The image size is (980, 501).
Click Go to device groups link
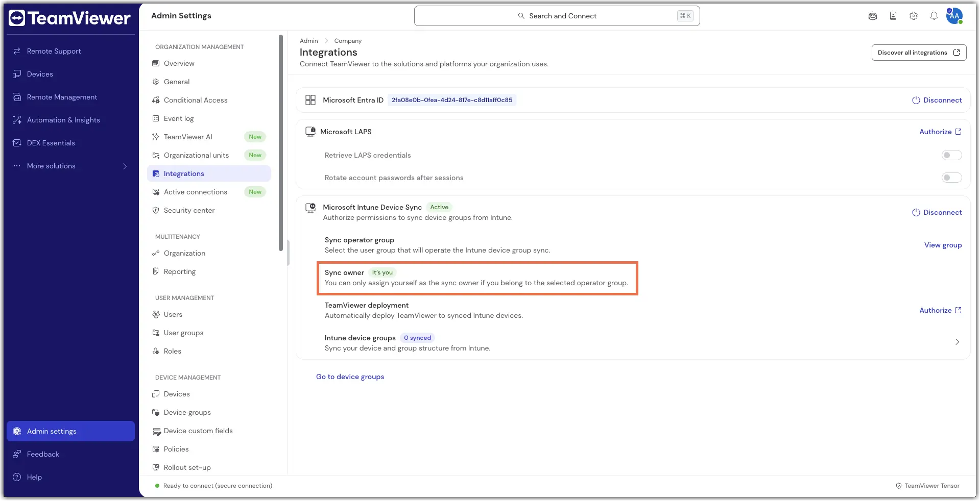(x=350, y=377)
